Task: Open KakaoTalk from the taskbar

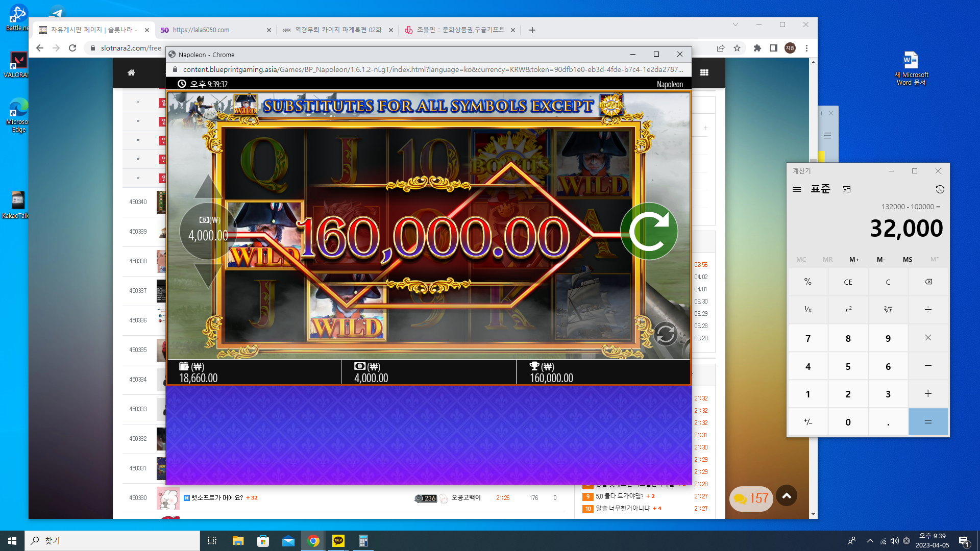Action: [x=338, y=541]
